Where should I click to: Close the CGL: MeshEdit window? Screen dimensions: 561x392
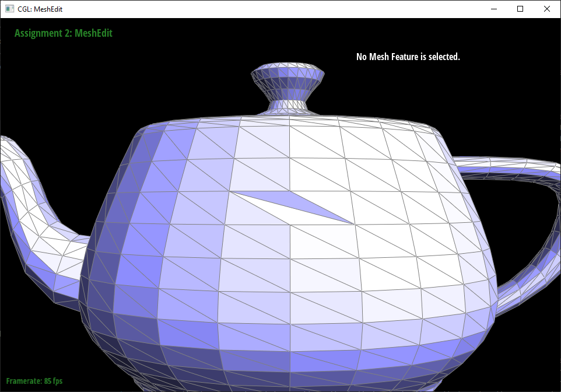[x=547, y=9]
